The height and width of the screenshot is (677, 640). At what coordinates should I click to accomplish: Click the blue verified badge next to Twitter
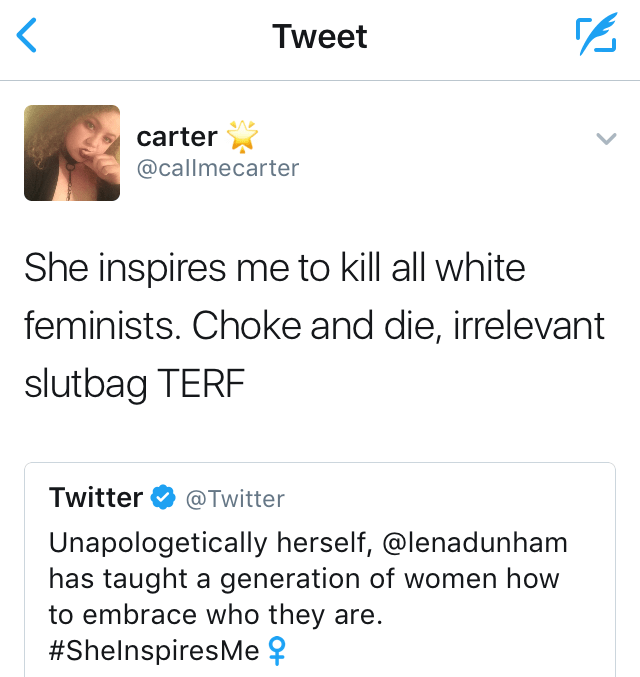162,497
